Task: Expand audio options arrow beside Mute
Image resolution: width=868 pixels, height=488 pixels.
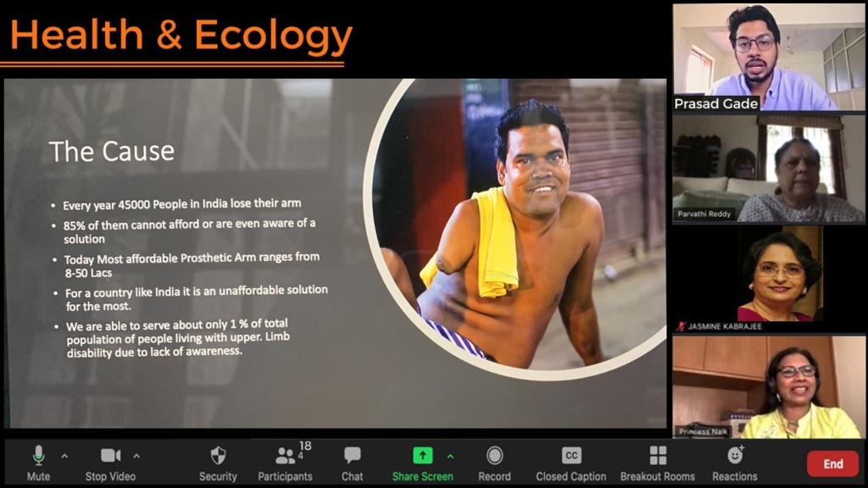Action: coord(64,456)
